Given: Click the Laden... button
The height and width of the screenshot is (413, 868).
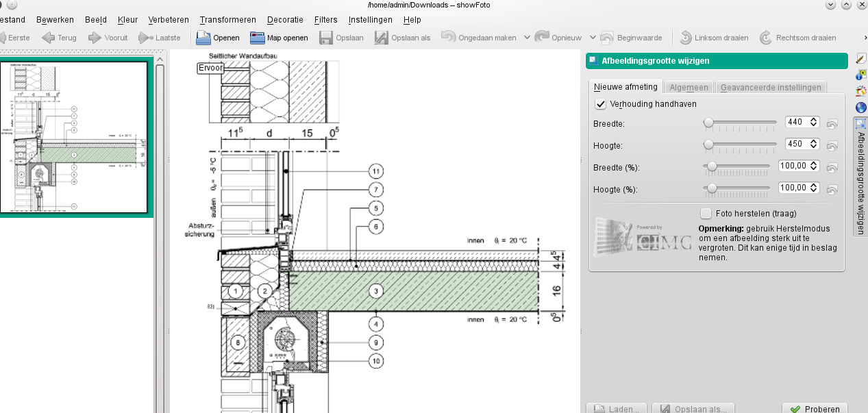Looking at the screenshot, I should click(x=617, y=409).
